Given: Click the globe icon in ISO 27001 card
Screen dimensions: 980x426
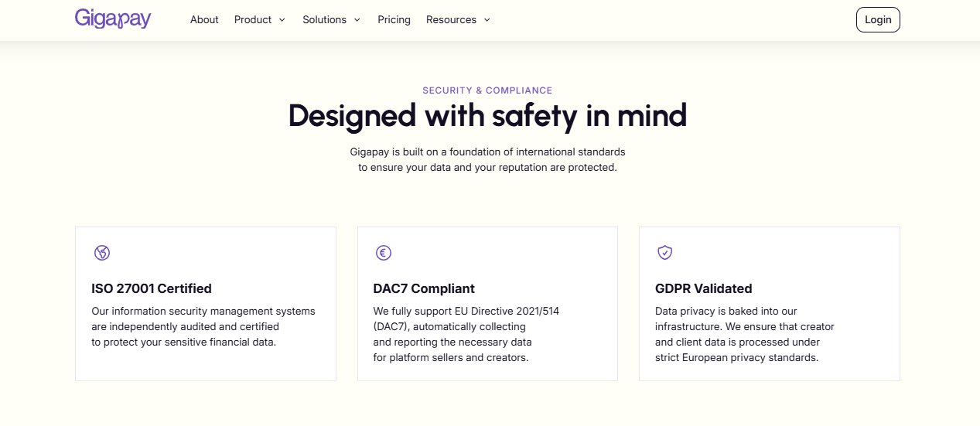Looking at the screenshot, I should point(101,253).
